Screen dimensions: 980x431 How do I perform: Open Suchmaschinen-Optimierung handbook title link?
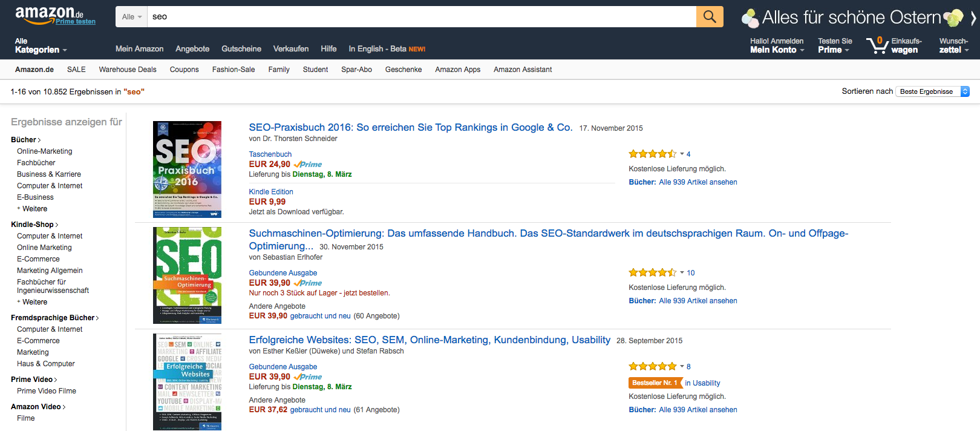click(x=549, y=240)
